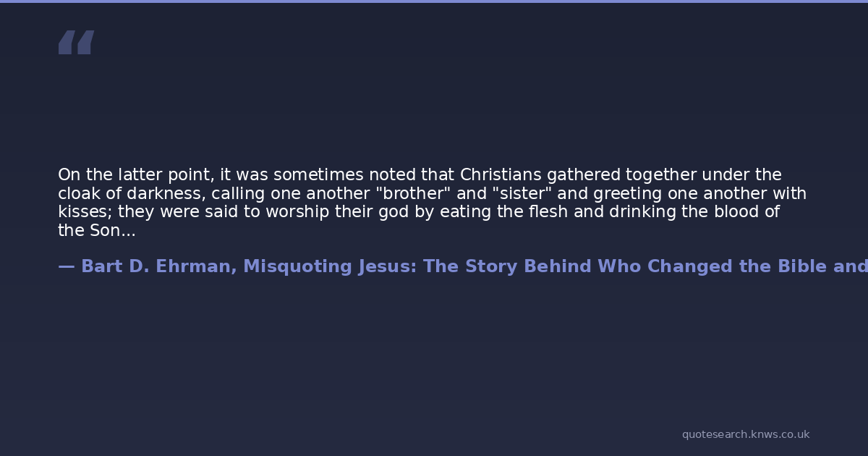Click the word "Christians" in the quote
The height and width of the screenshot is (456, 868).
[501, 175]
